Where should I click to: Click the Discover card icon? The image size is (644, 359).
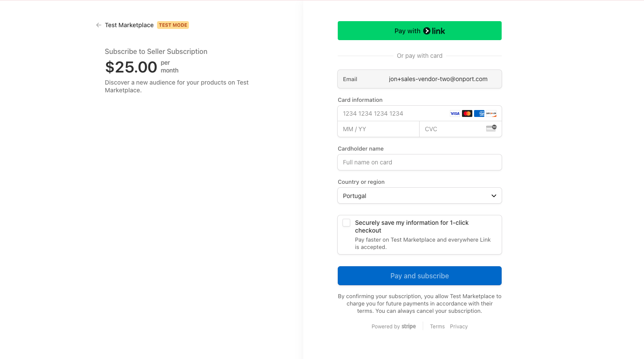pos(491,113)
